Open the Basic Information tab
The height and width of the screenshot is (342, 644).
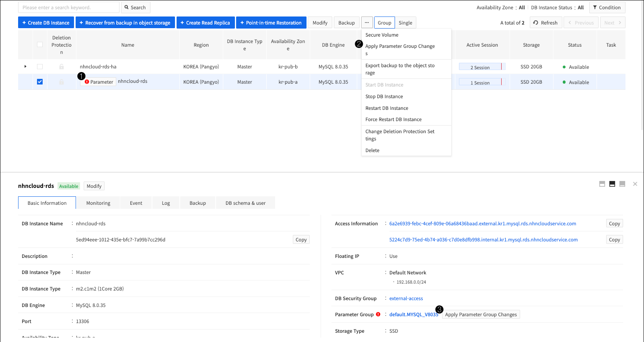point(47,203)
